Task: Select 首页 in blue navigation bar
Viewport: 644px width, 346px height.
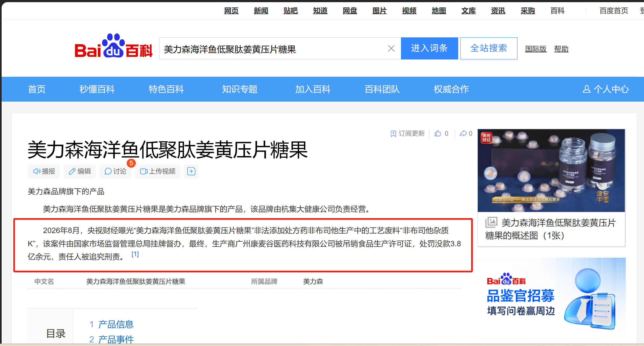Action: pyautogui.click(x=37, y=89)
